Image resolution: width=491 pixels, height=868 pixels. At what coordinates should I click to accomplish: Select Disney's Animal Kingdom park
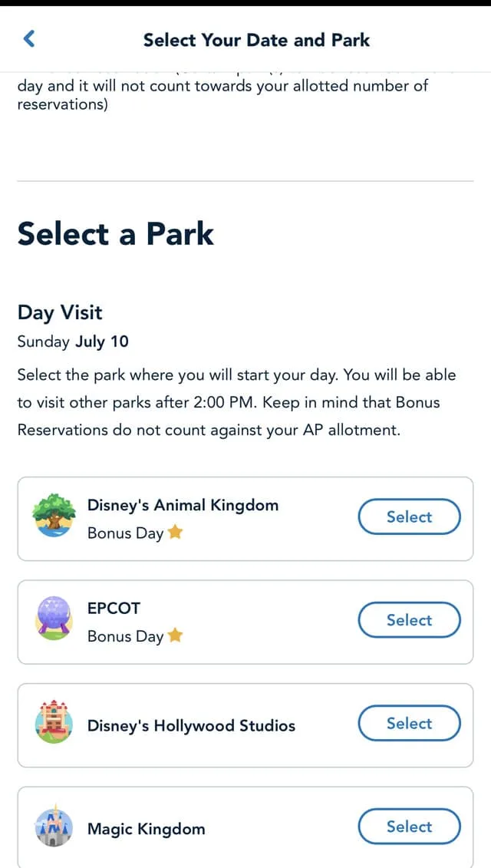pos(409,517)
